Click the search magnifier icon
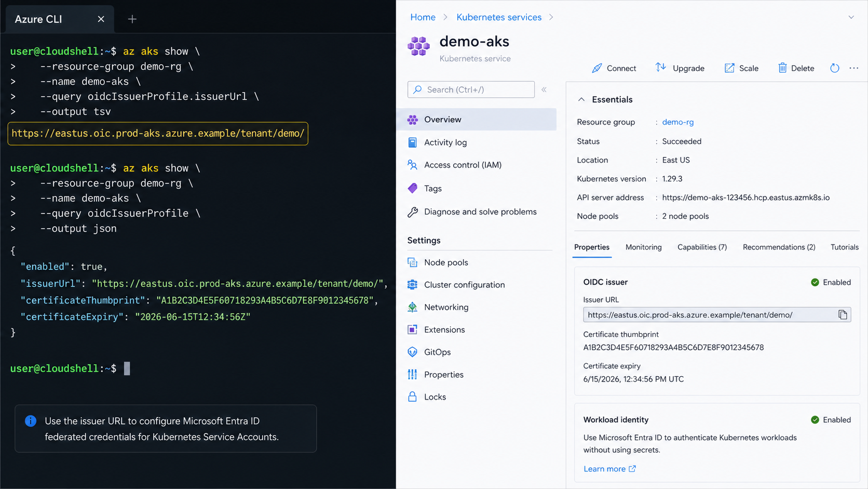The image size is (868, 489). coord(417,89)
